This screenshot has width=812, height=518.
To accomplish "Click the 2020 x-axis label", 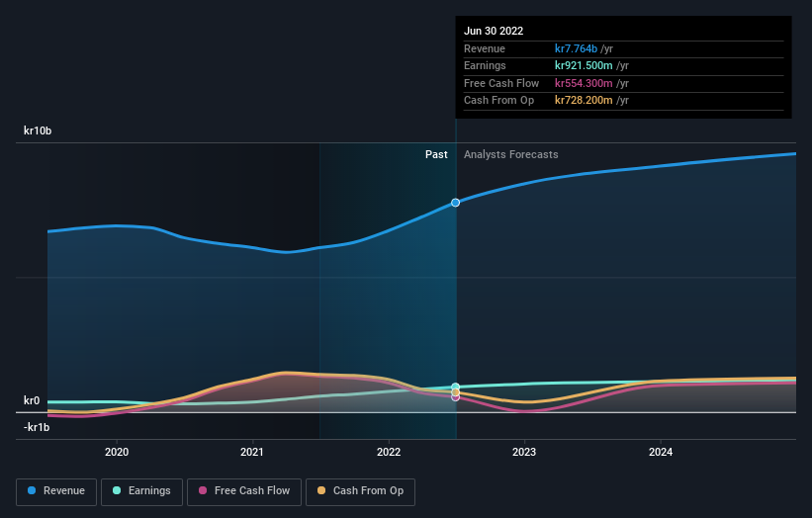I will 117,452.
